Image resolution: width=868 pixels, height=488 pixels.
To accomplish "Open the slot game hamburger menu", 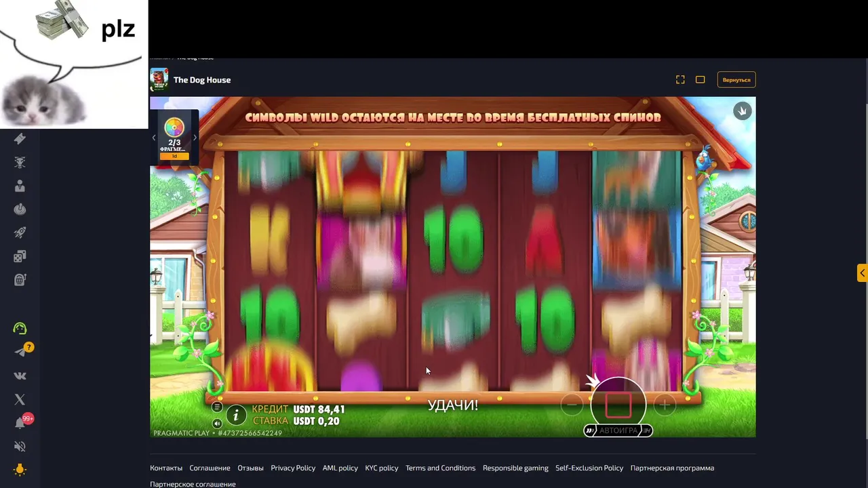I will 217,407.
